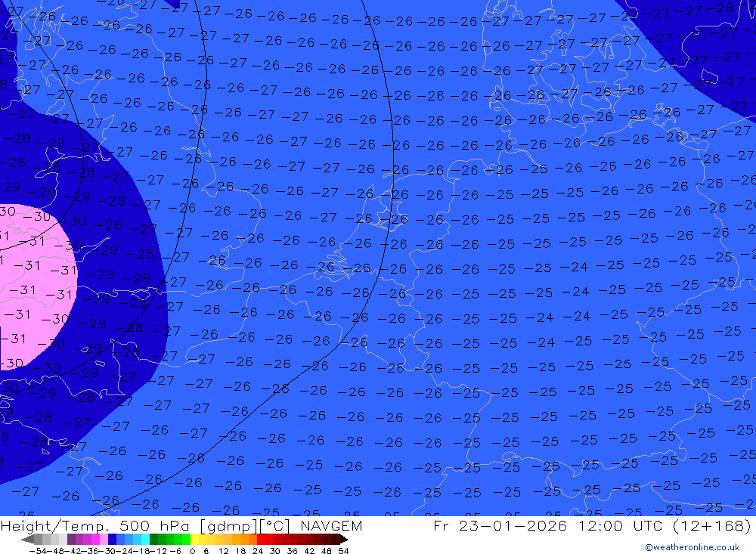Click the '-12' legend scale label
756x554 pixels.
coord(159,551)
